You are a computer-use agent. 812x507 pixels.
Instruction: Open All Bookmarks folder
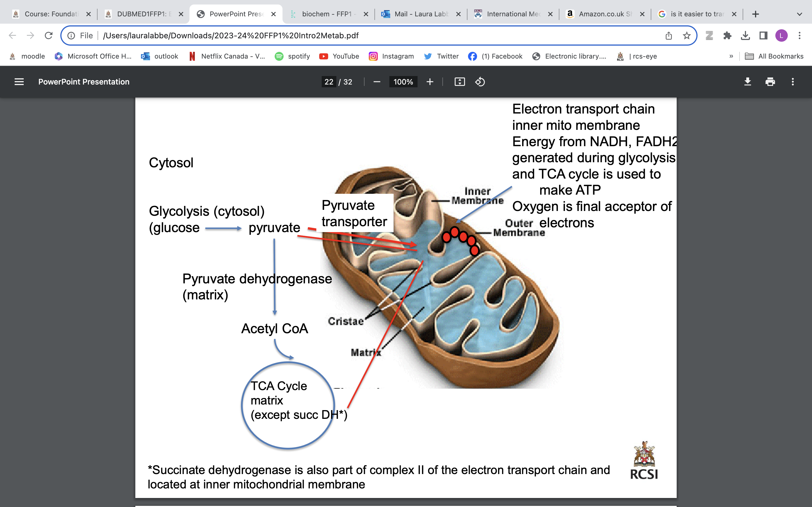point(774,56)
